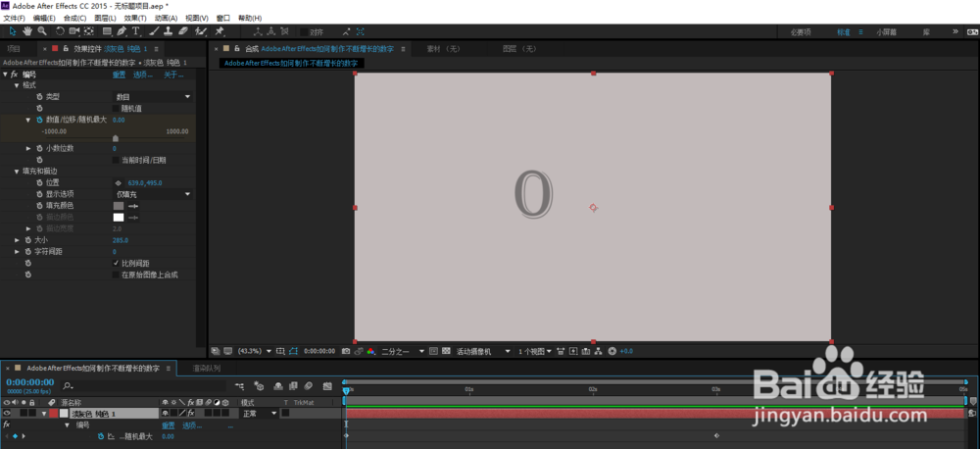
Task: Select the Horizontal Type tool
Action: click(135, 31)
